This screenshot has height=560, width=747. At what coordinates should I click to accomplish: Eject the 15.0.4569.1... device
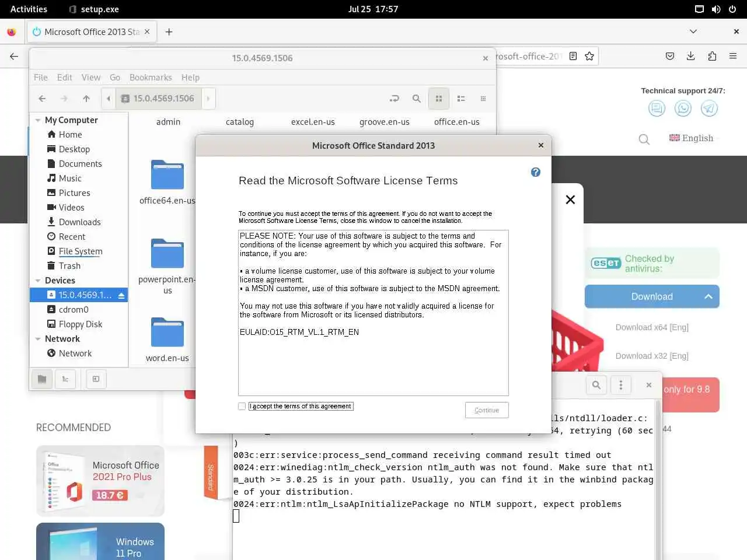[x=121, y=296]
